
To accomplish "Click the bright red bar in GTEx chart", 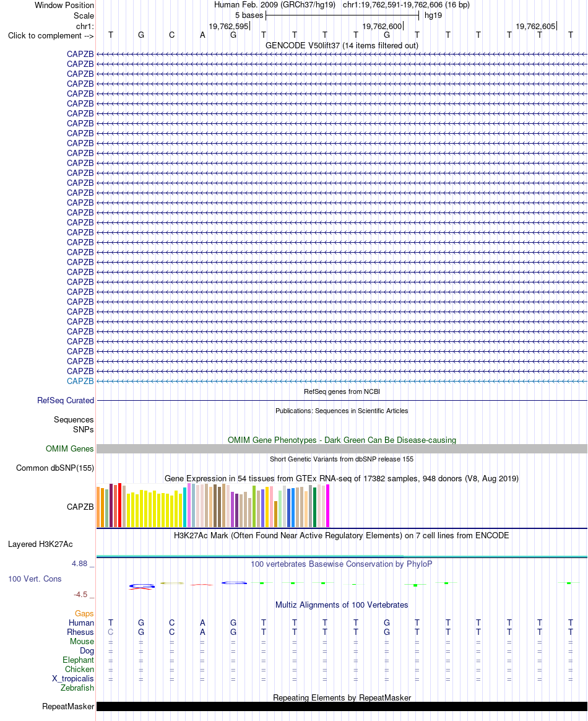I will point(120,505).
